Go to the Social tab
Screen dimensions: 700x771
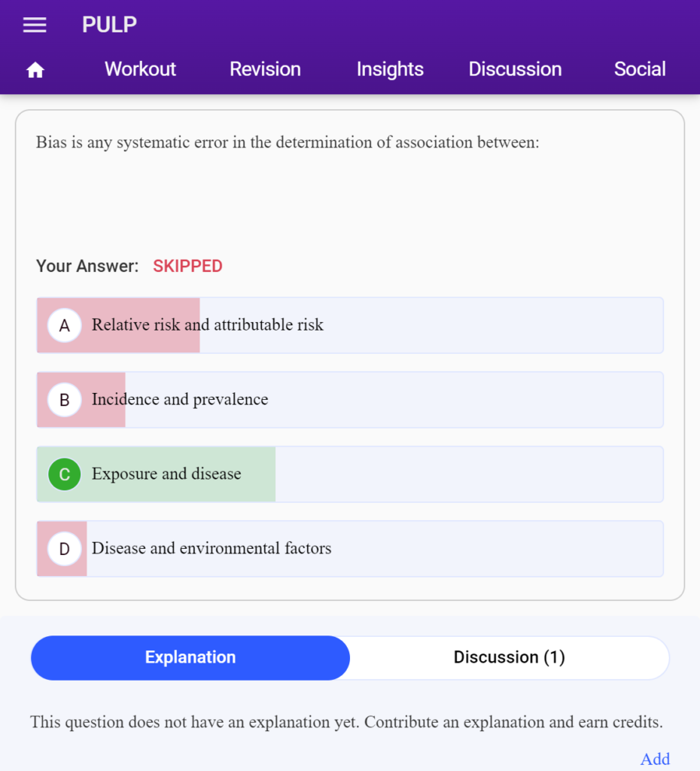pos(640,69)
